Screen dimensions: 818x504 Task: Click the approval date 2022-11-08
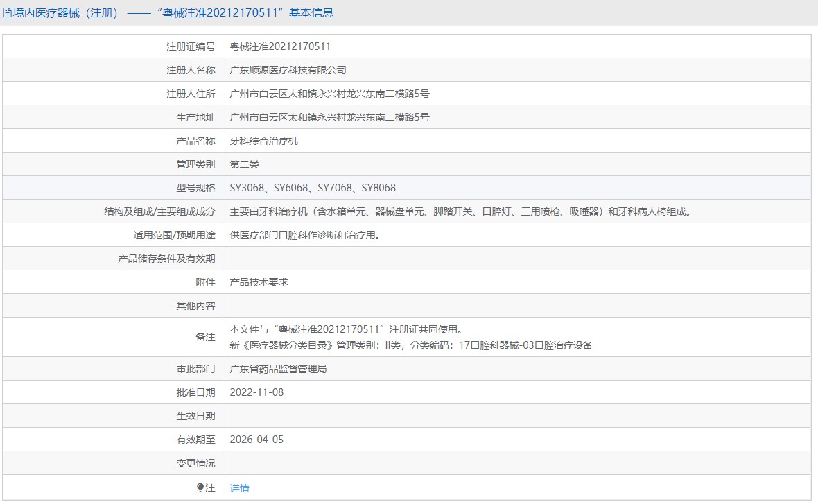pyautogui.click(x=256, y=392)
